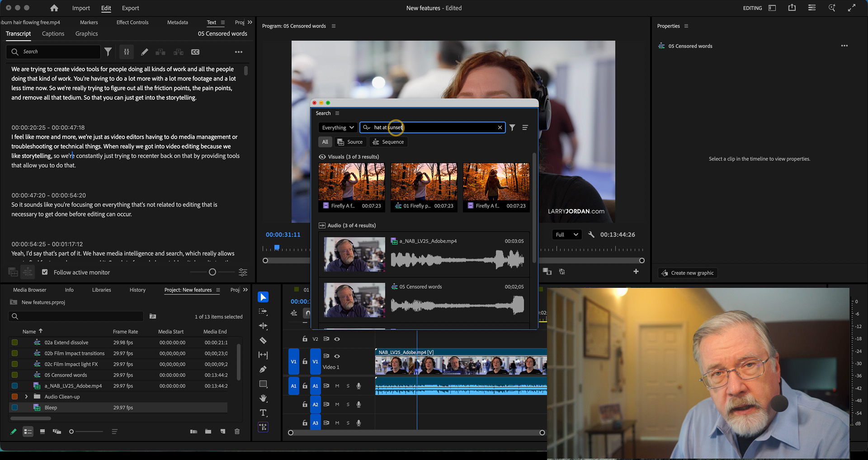
Task: Open the Full playback resolution dropdown
Action: click(x=566, y=235)
